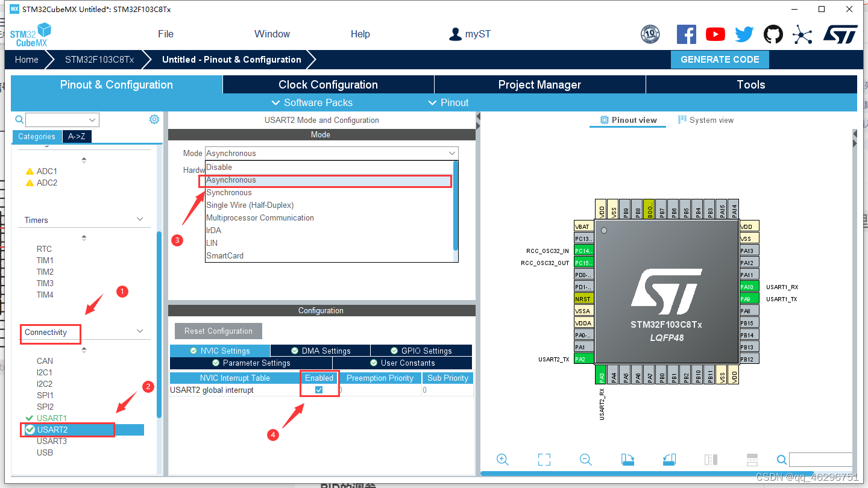The height and width of the screenshot is (488, 868).
Task: Click the best fit icon under the chip
Action: click(x=544, y=460)
